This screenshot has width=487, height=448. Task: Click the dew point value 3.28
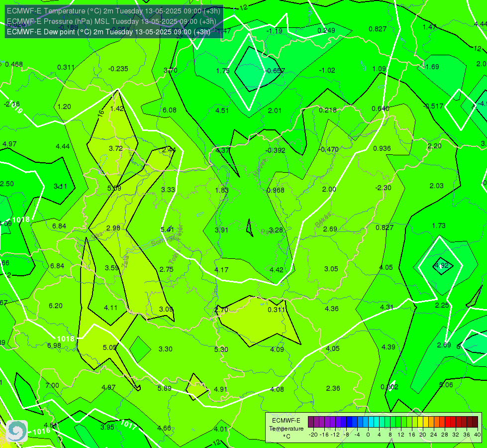[276, 230]
